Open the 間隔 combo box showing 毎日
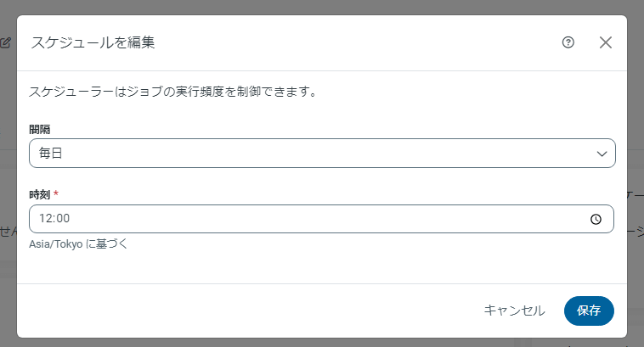This screenshot has width=644, height=347. 321,154
